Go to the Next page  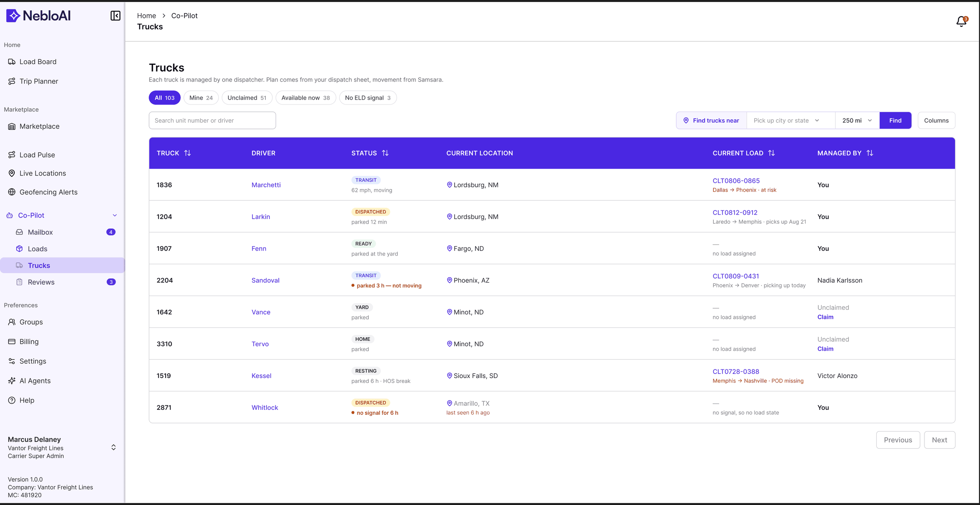click(x=939, y=440)
